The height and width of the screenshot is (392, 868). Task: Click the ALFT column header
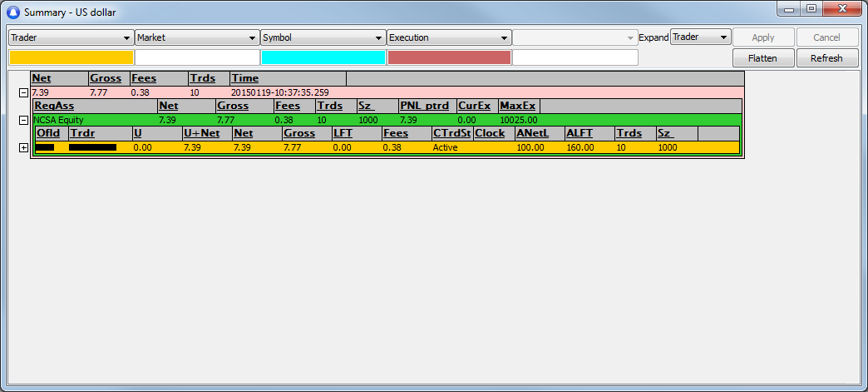[x=579, y=133]
